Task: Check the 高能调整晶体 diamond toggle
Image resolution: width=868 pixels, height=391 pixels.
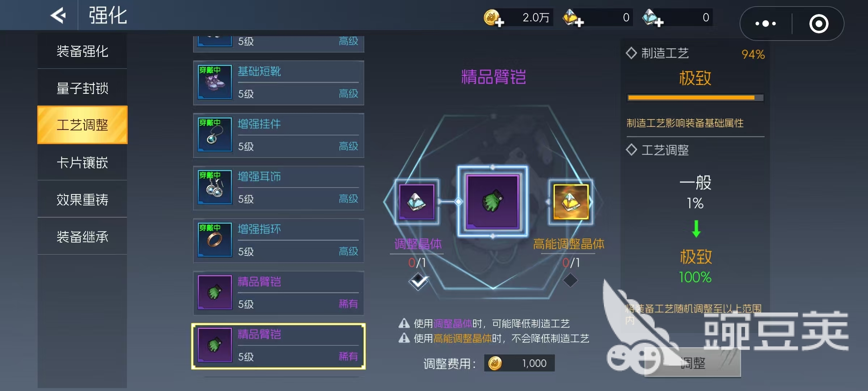Action: 570,280
